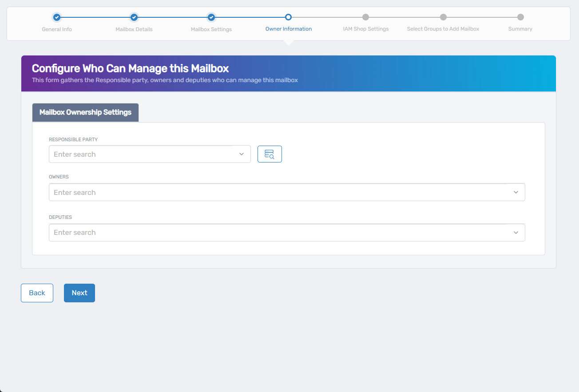This screenshot has width=579, height=392.
Task: Click the Mailbox Details checkmark icon
Action: 134,17
